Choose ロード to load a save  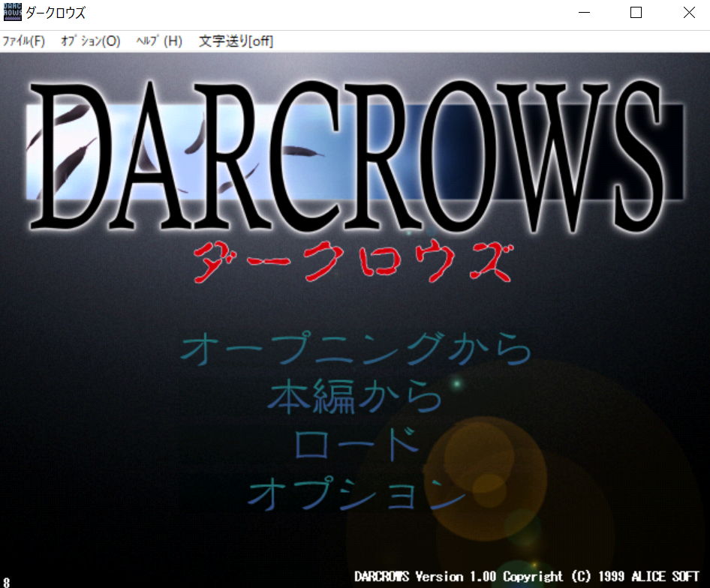(357, 445)
